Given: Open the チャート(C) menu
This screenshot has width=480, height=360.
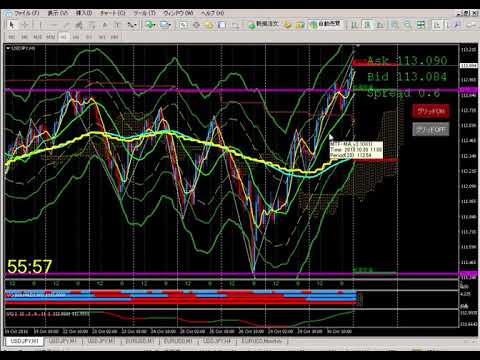Looking at the screenshot, I should [113, 13].
